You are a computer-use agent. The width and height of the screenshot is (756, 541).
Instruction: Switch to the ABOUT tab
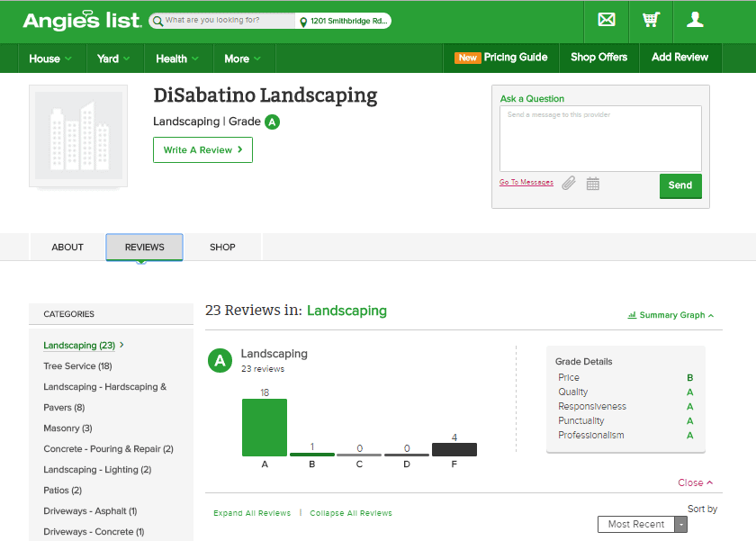click(x=67, y=248)
